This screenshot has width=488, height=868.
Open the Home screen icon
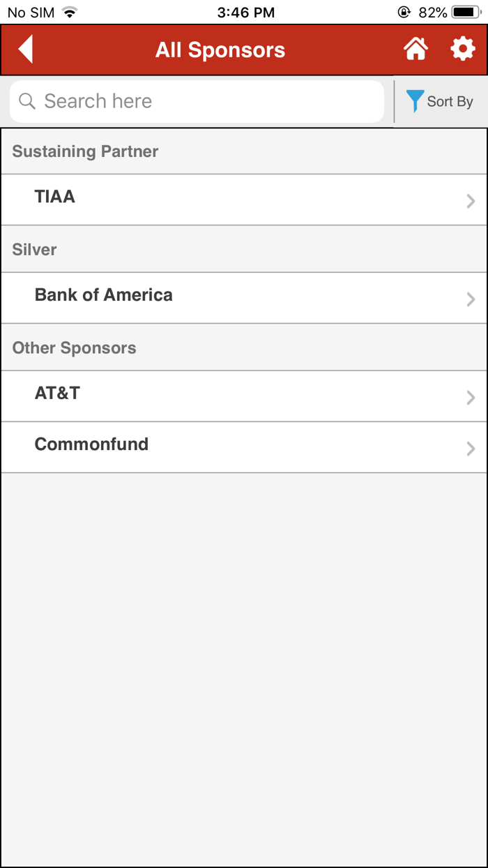point(416,49)
